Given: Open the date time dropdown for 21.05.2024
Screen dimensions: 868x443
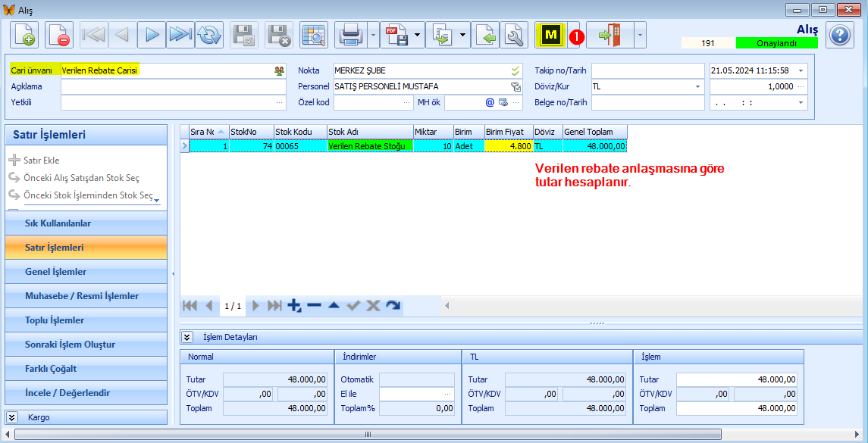Looking at the screenshot, I should [x=801, y=70].
